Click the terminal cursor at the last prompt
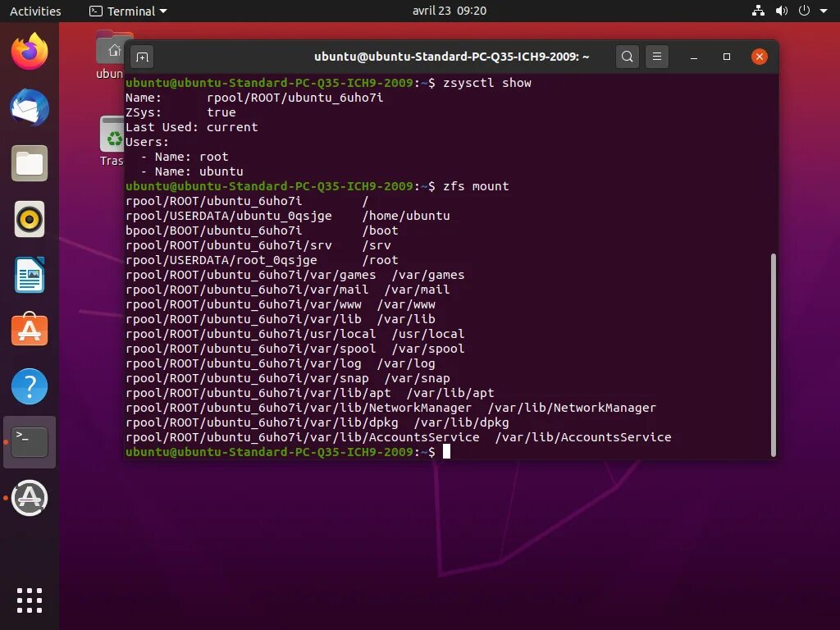 pos(447,452)
